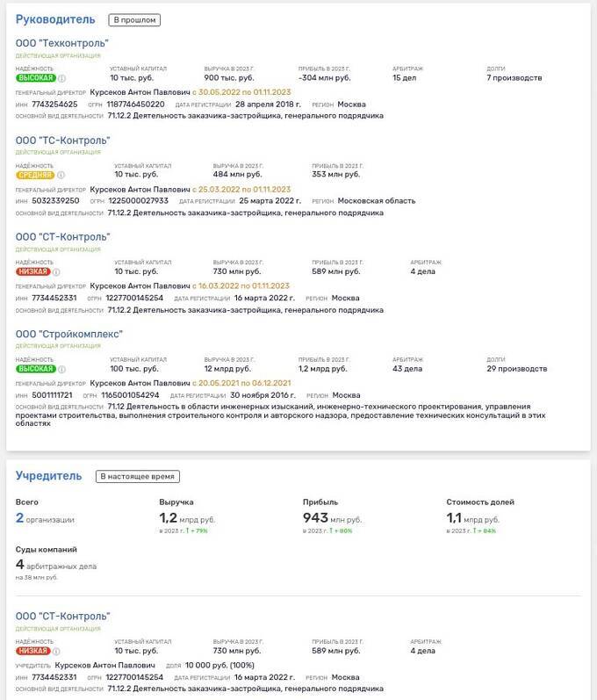The height and width of the screenshot is (700, 597).
Task: Click info icon beside first СТ-Контроль НИЗКАЯ badge
Action: 56,272
